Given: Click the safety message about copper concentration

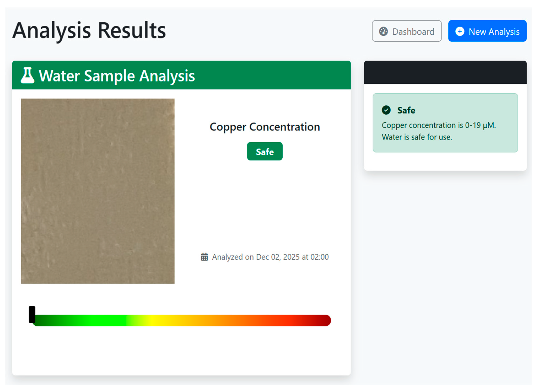Looking at the screenshot, I should [439, 131].
